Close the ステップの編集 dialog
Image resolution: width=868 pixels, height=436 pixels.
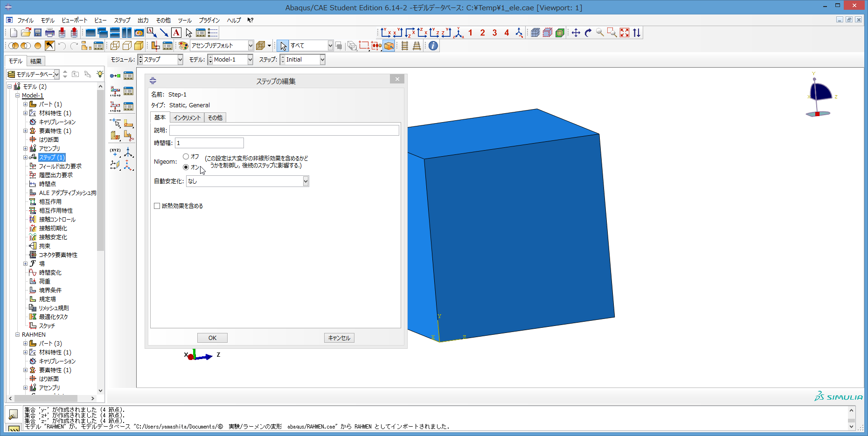pyautogui.click(x=397, y=79)
